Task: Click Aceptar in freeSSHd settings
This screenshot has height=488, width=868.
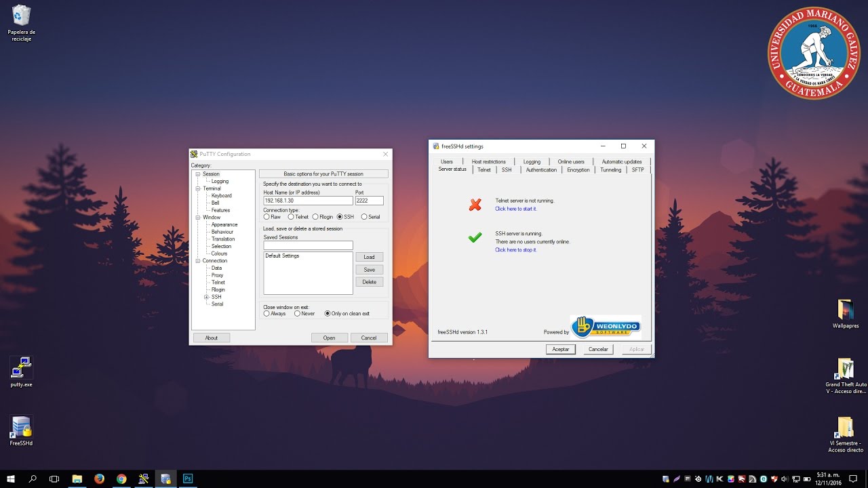Action: pyautogui.click(x=560, y=349)
